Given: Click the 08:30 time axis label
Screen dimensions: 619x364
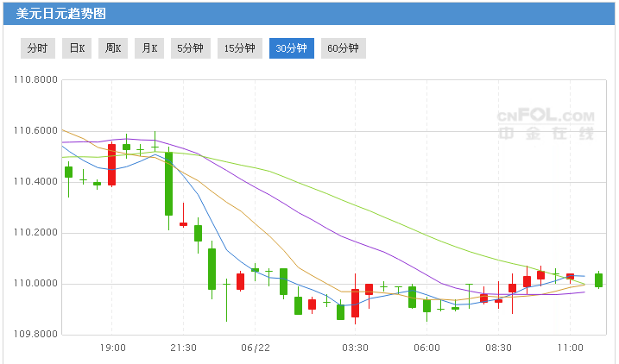Looking at the screenshot, I should pyautogui.click(x=499, y=348).
